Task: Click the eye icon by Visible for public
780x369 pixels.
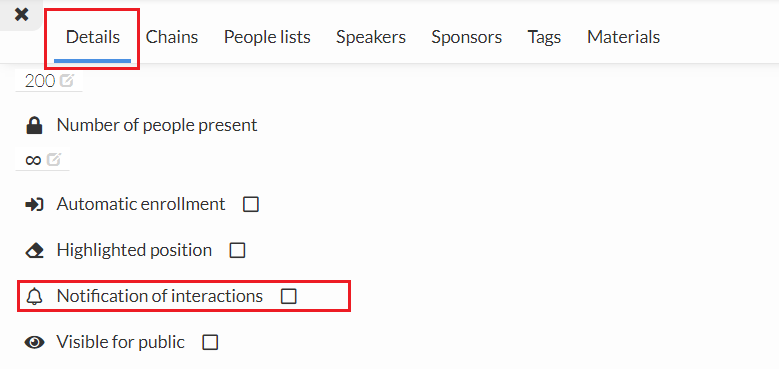Action: (34, 342)
